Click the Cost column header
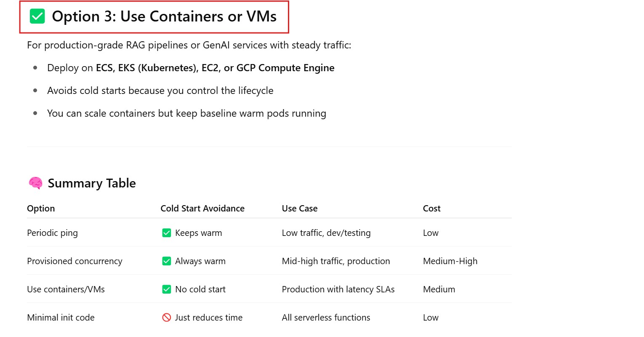This screenshot has width=644, height=337. point(431,209)
